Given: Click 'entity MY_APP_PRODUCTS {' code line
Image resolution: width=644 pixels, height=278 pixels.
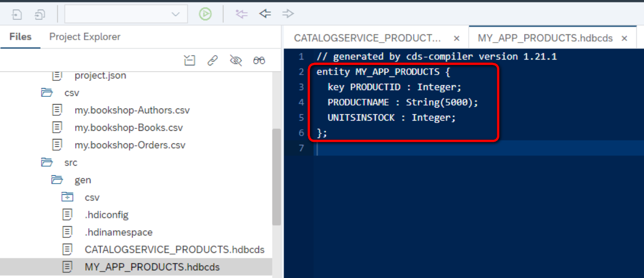Looking at the screenshot, I should (383, 72).
